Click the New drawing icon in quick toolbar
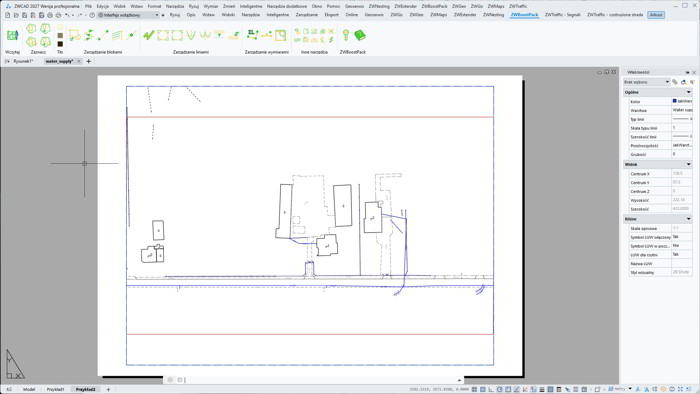700x394 pixels. 8,15
